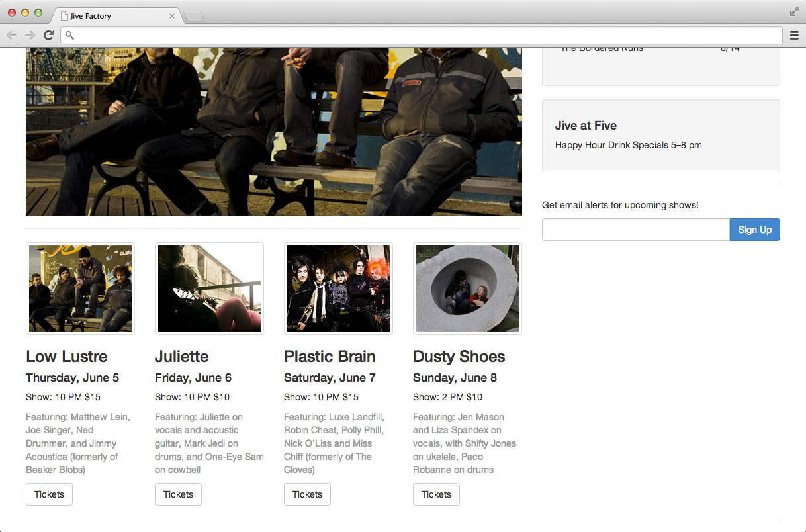This screenshot has height=532, width=806.
Task: Click the browser forward arrow
Action: click(x=30, y=35)
